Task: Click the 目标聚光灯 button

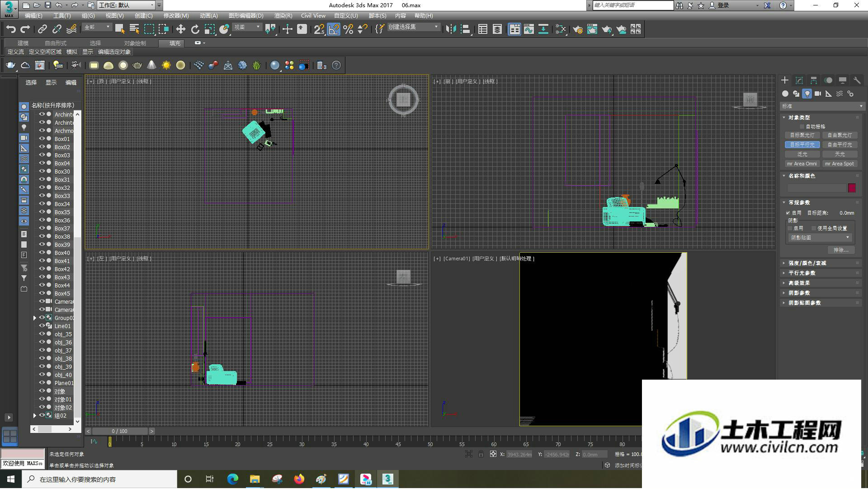Action: (802, 135)
